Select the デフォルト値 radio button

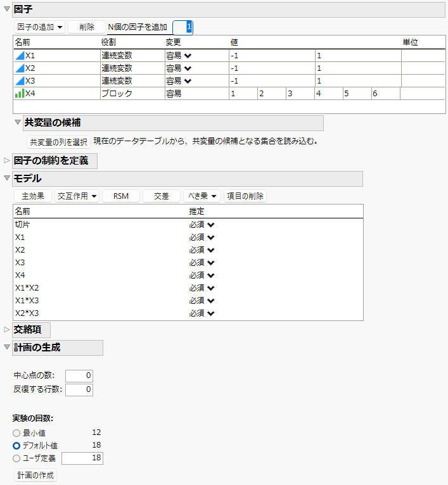click(x=16, y=446)
